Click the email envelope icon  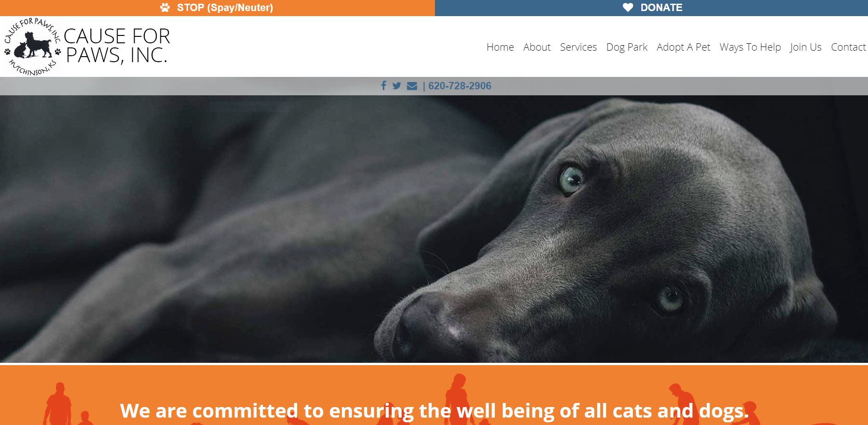(x=412, y=86)
